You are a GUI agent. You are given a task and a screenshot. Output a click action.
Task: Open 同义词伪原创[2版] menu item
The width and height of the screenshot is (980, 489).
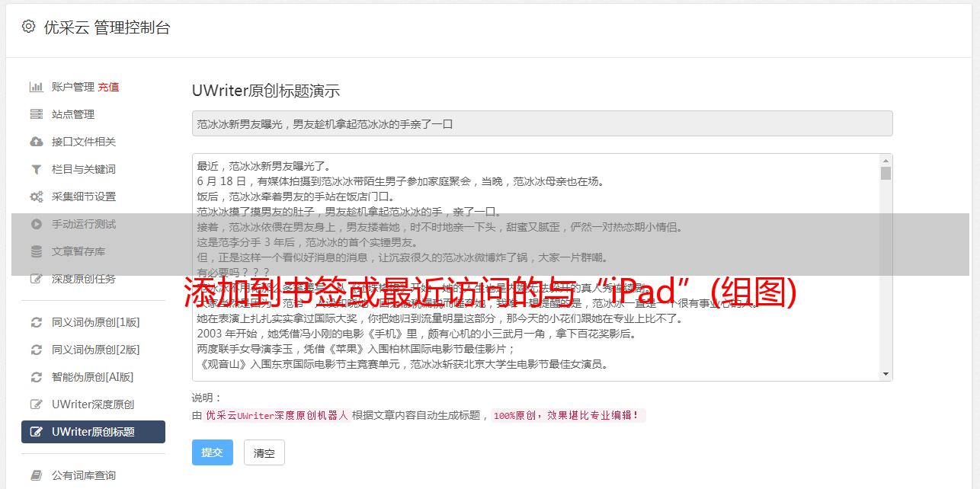[96, 350]
